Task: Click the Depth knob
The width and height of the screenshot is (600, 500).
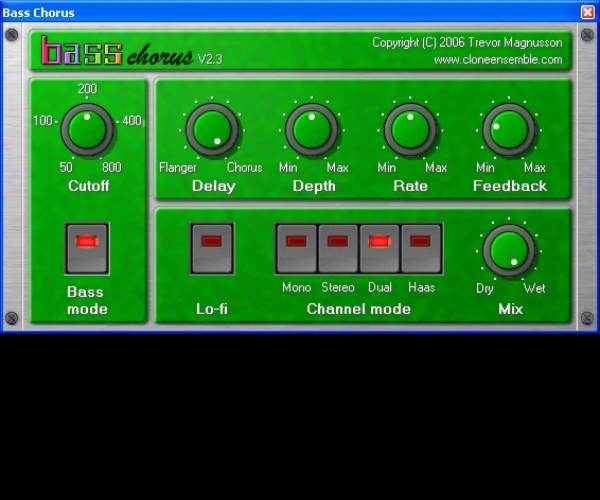Action: click(x=312, y=130)
